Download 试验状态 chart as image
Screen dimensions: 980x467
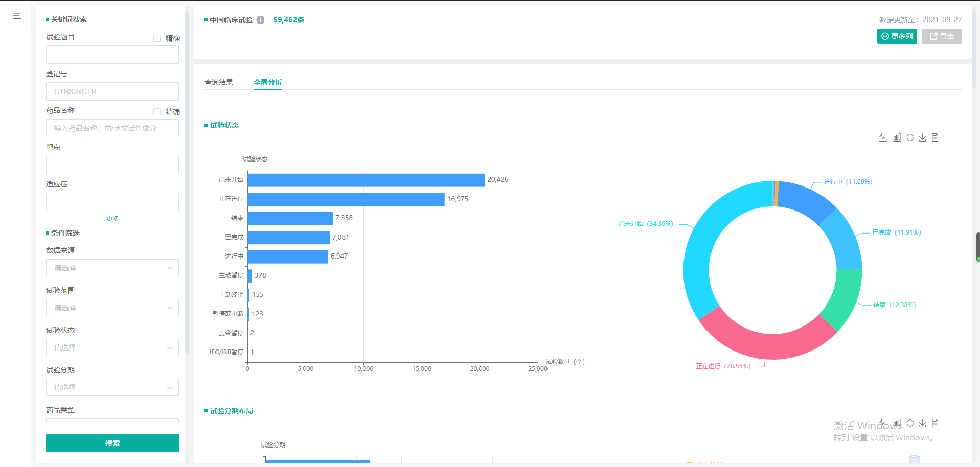[922, 137]
